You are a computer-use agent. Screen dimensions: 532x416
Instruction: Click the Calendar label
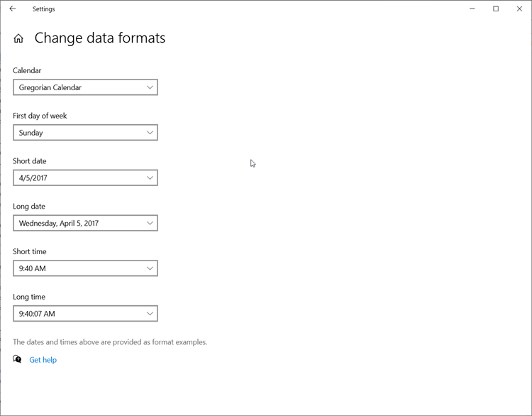click(x=27, y=70)
